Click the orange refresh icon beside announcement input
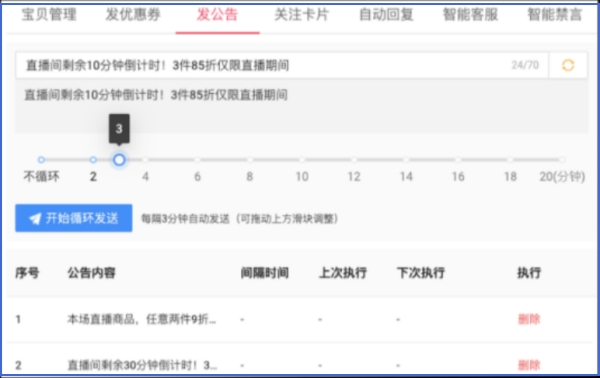 (x=568, y=65)
